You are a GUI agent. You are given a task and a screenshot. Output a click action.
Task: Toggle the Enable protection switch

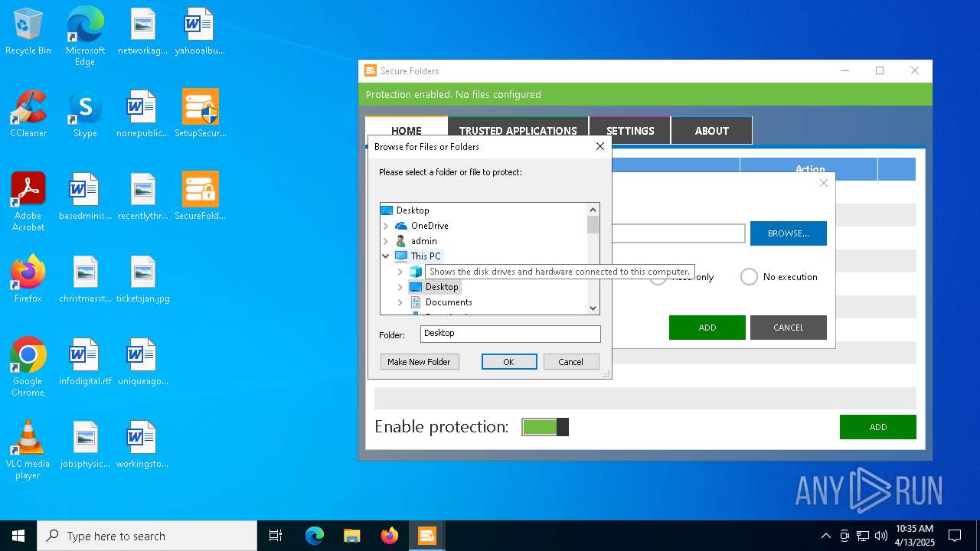[545, 427]
